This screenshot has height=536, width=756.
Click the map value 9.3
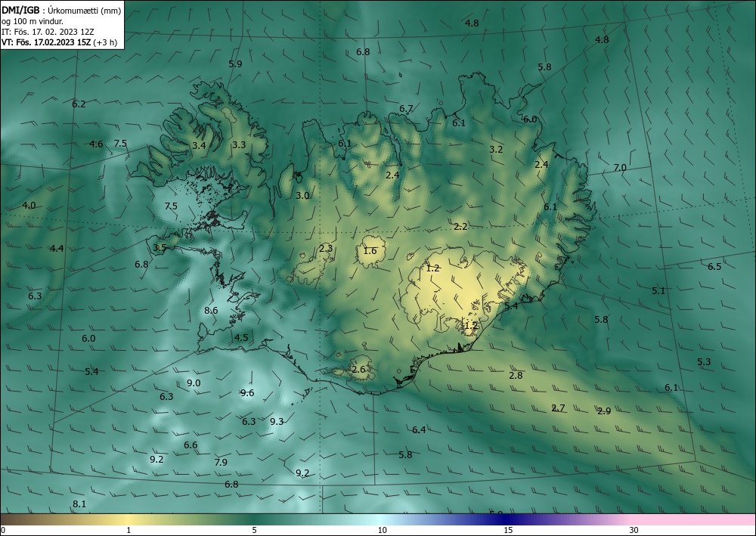277,422
